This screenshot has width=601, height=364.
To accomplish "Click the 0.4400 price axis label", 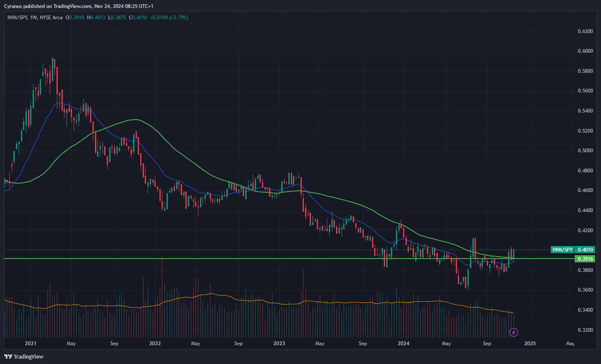I will [585, 210].
